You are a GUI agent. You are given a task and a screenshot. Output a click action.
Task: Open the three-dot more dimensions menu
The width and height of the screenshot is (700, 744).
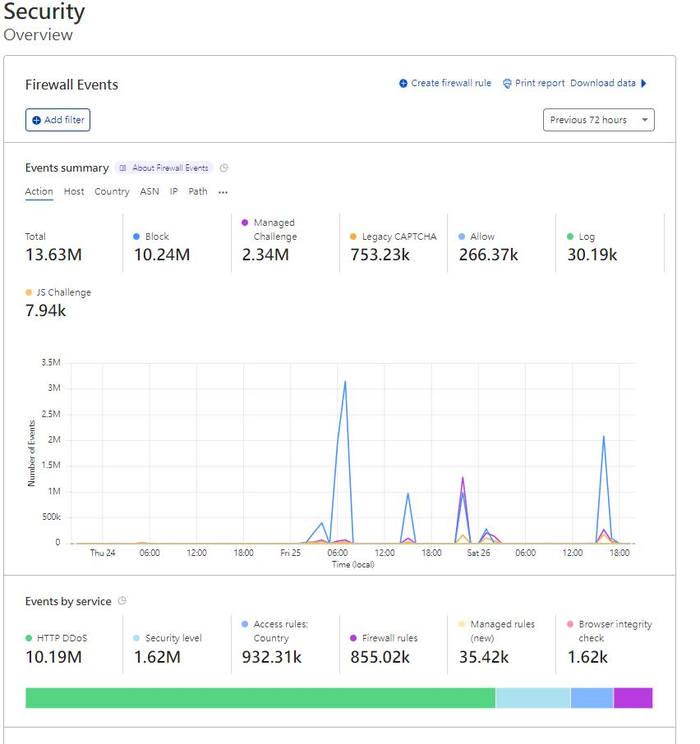pos(223,192)
